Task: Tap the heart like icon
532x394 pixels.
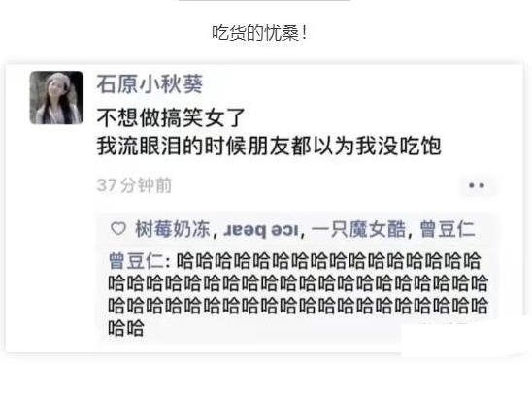Action: click(118, 228)
